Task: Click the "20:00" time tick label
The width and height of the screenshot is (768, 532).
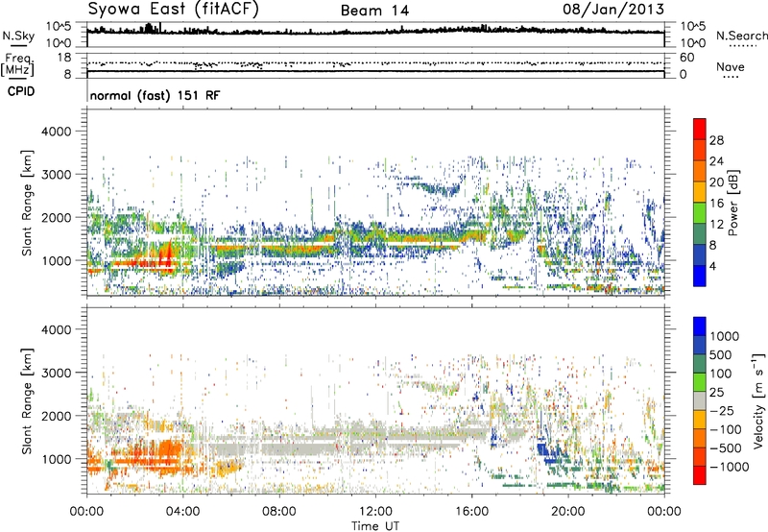Action: pos(568,512)
